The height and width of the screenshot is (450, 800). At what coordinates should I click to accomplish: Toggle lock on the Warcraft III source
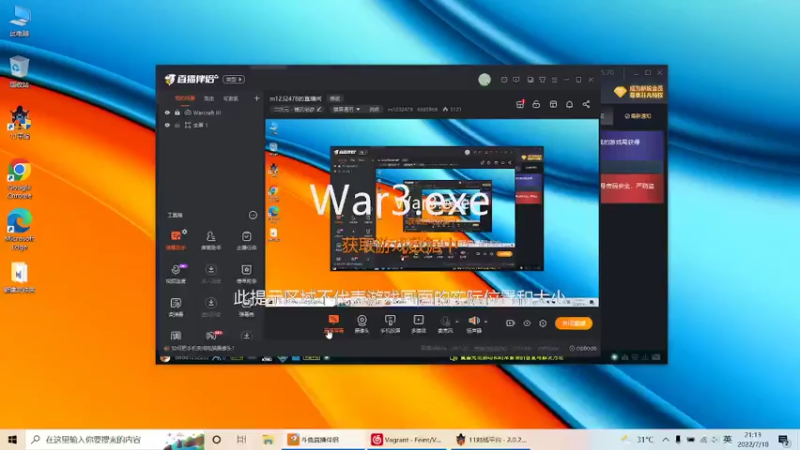177,112
